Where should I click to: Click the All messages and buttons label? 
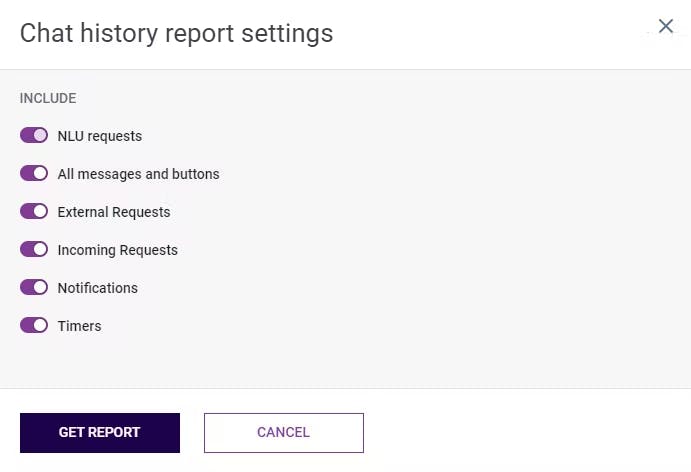(138, 174)
